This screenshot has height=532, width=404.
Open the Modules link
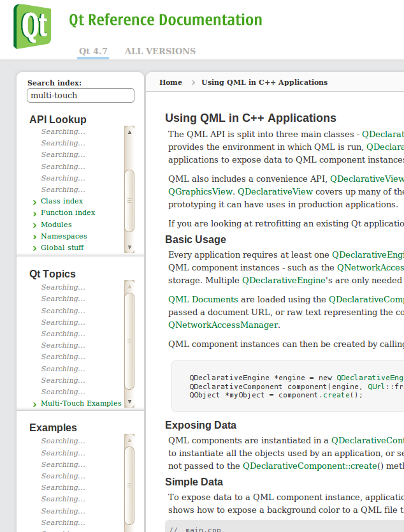click(x=56, y=225)
